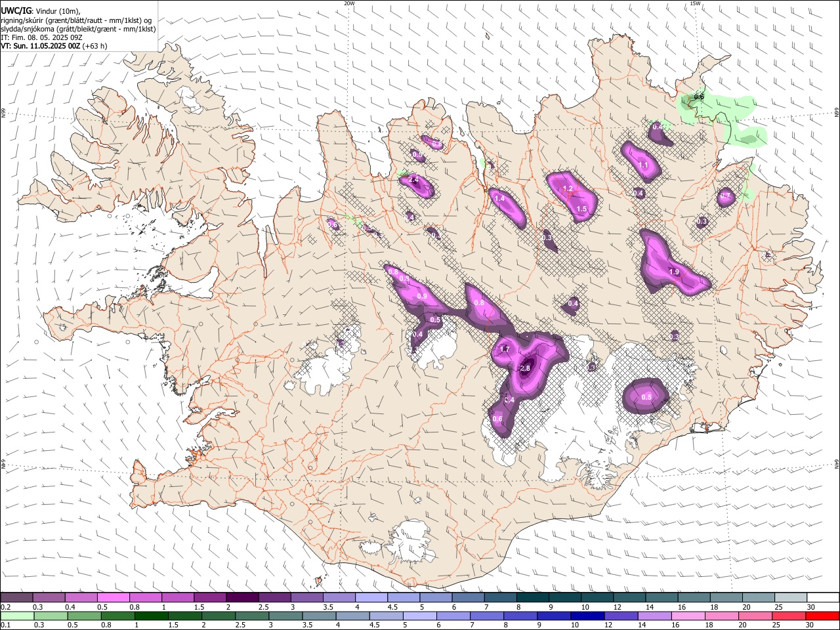Click the 'rigning/skúrir' legend description line
This screenshot has height=630, width=840.
(76, 20)
